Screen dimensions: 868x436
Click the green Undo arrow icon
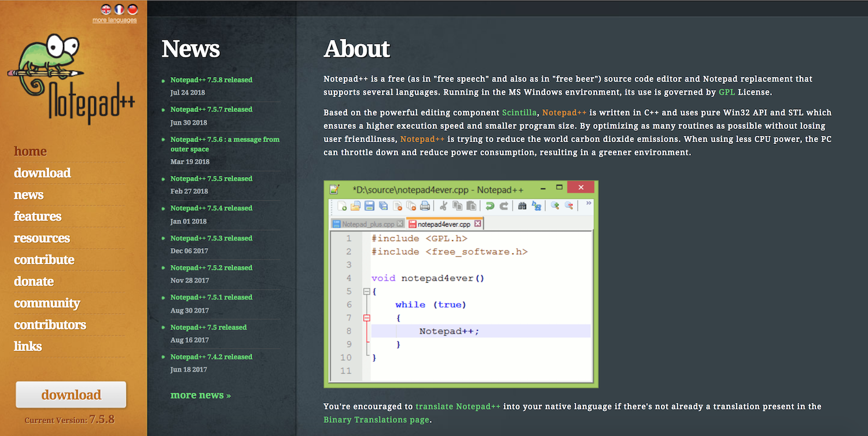click(x=490, y=206)
